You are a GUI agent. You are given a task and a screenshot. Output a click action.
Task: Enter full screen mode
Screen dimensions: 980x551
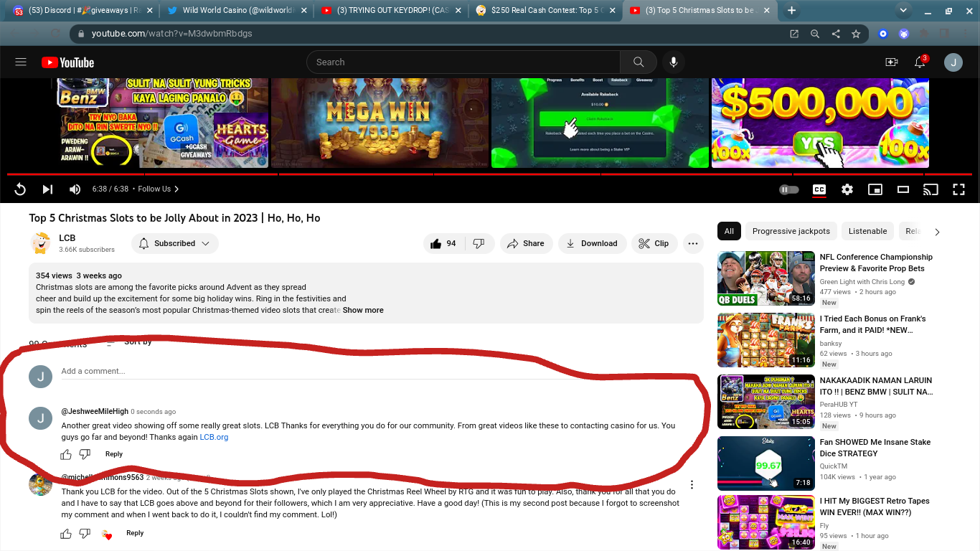(958, 189)
